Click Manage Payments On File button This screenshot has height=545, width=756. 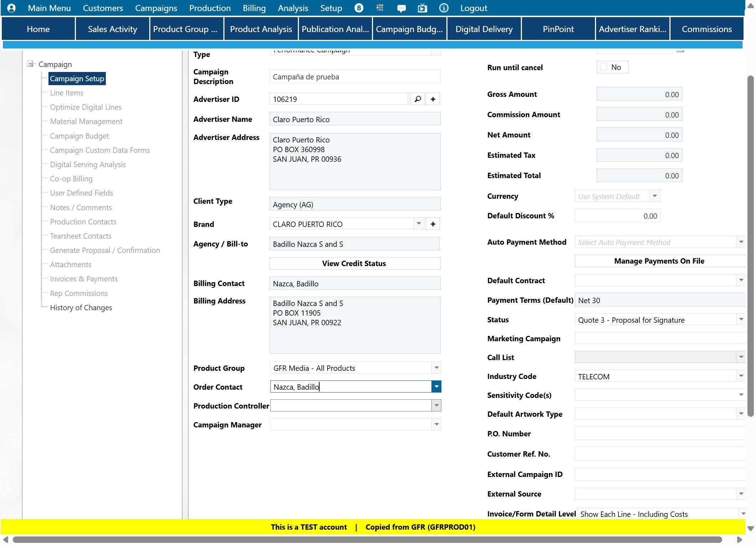(x=659, y=261)
